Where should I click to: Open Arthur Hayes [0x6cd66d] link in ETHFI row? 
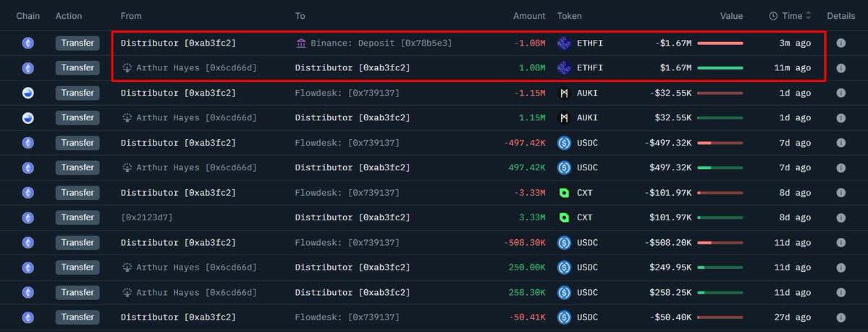[196, 67]
